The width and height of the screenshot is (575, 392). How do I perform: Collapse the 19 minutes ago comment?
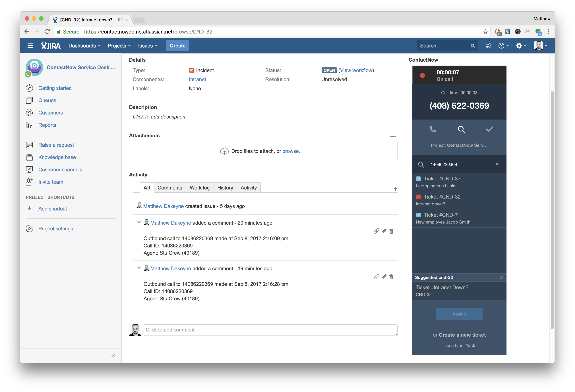click(139, 268)
